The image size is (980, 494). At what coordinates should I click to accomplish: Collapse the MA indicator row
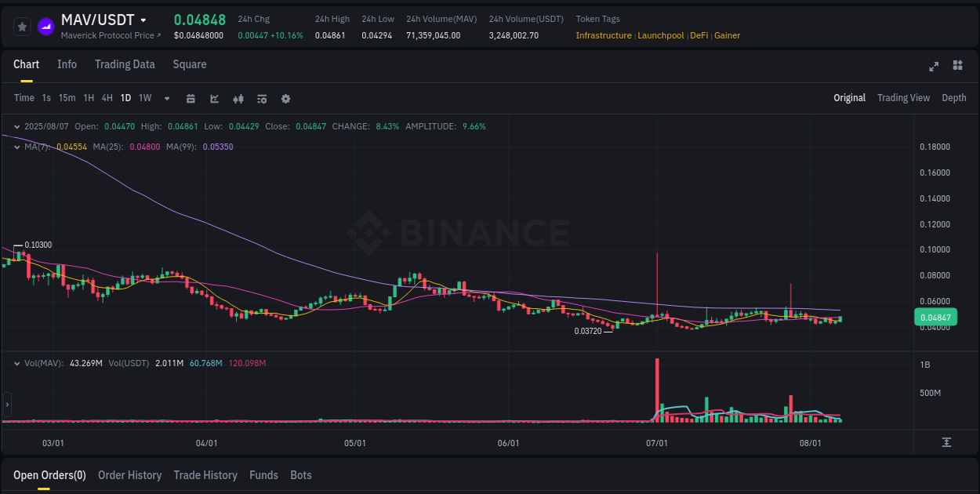point(16,146)
